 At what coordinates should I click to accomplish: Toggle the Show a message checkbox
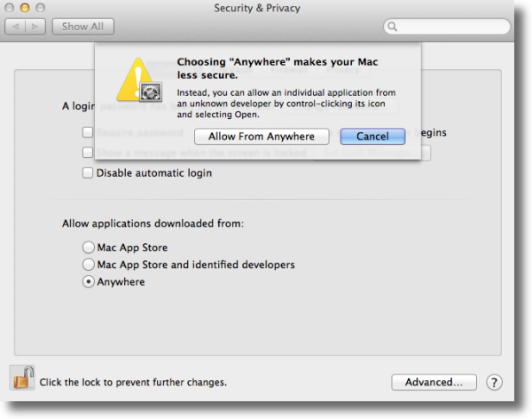(88, 153)
